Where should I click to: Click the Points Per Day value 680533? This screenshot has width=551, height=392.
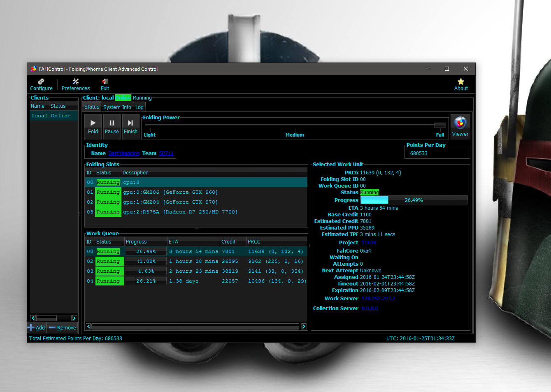click(x=419, y=153)
